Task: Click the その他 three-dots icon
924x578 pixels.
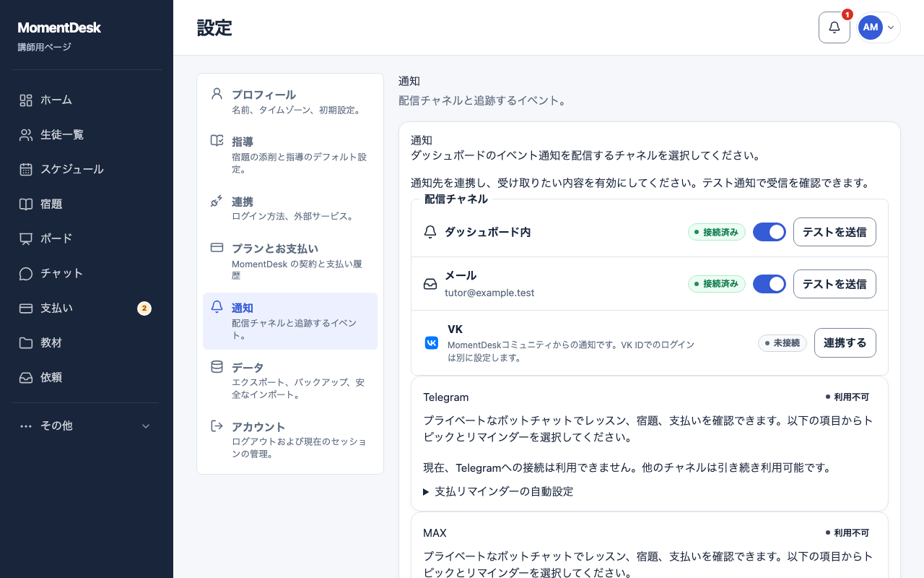Action: point(26,426)
